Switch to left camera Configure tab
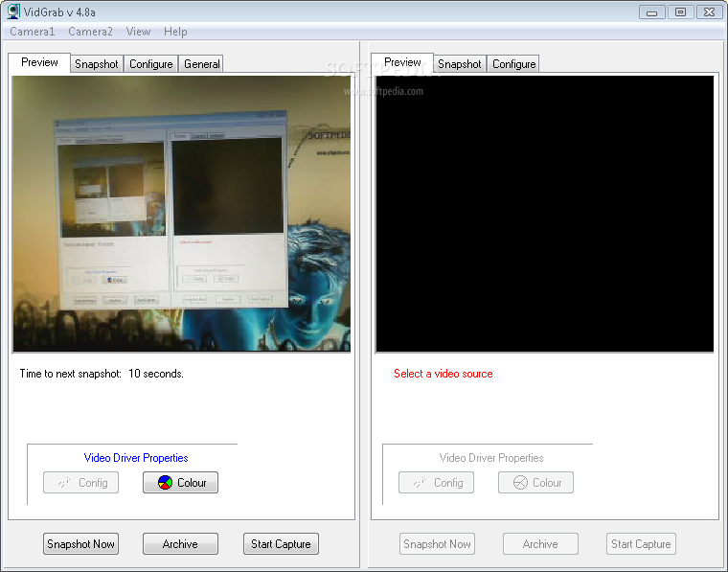Viewport: 728px width, 572px height. pyautogui.click(x=151, y=64)
